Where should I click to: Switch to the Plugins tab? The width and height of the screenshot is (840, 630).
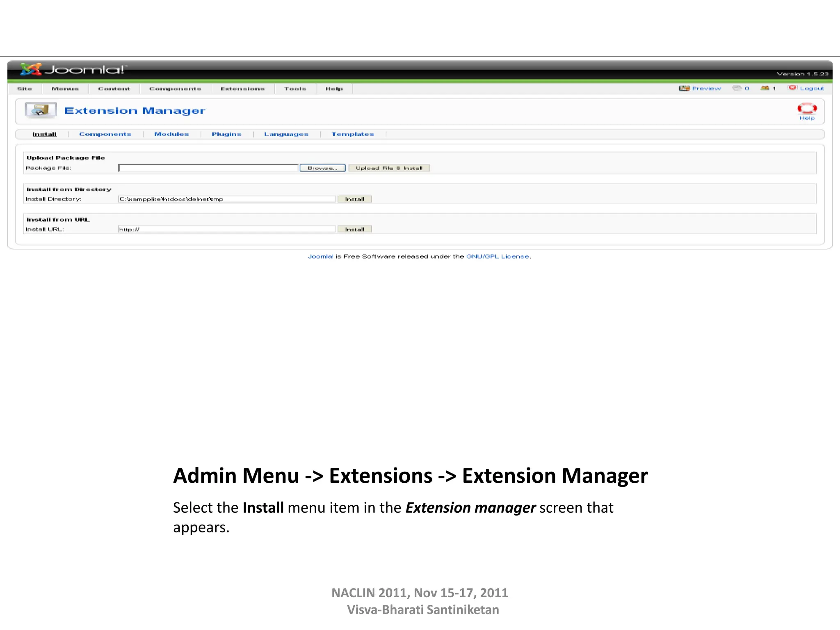point(226,134)
